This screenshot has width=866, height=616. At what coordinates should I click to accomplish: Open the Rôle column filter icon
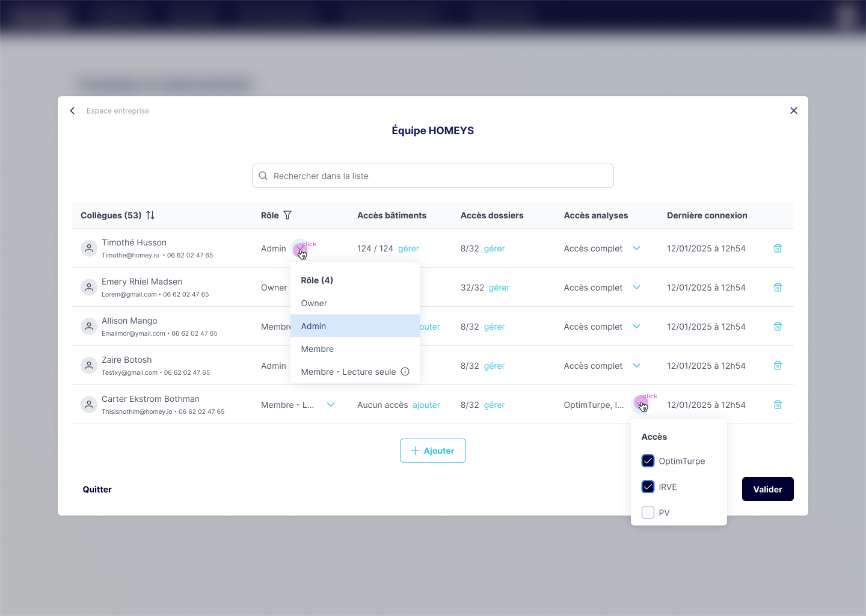click(287, 215)
